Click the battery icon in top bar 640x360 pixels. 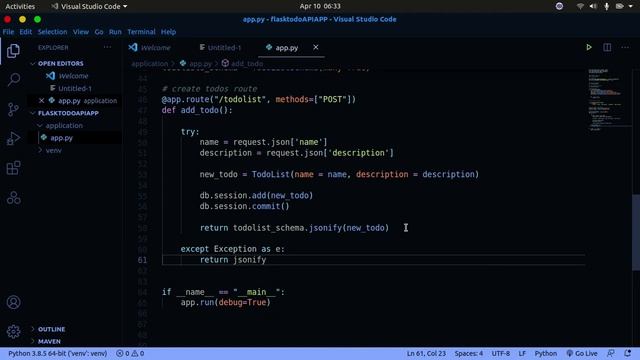tap(620, 6)
